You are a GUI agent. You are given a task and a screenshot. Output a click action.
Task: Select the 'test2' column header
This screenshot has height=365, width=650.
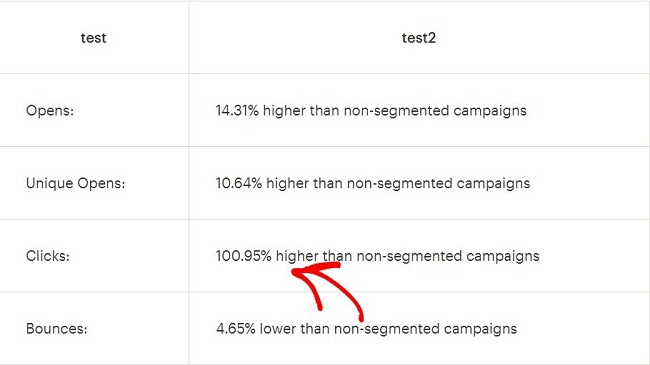point(419,38)
